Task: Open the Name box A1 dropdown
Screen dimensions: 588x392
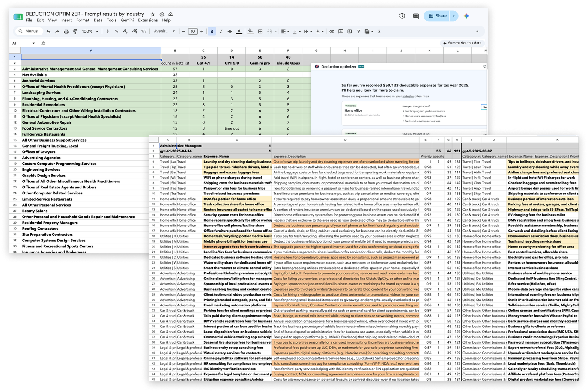Action: click(x=33, y=43)
